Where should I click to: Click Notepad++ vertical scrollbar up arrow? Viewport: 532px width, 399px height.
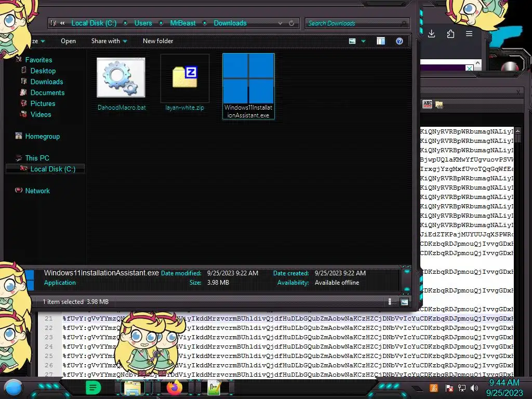pyautogui.click(x=518, y=130)
